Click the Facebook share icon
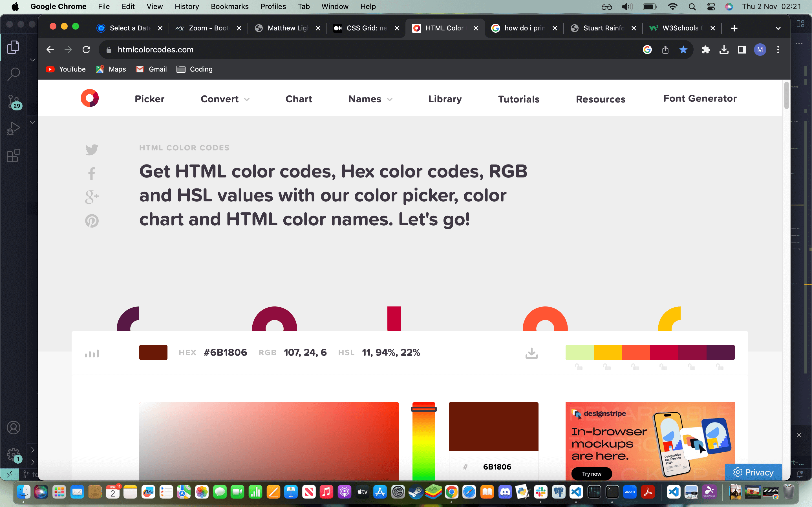 (92, 173)
